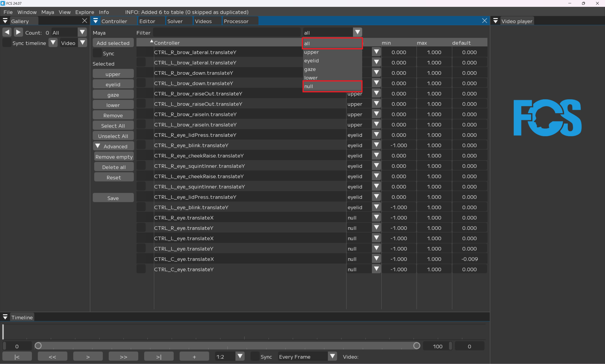This screenshot has width=605, height=364.
Task: Close the Gallery panel with X
Action: point(84,21)
